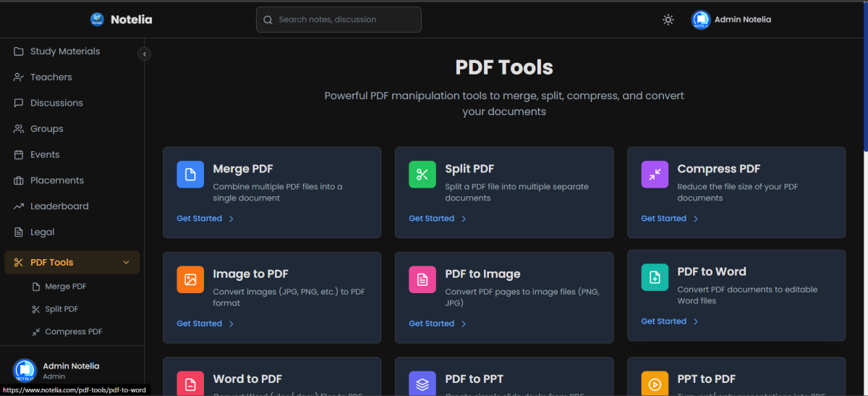Select Split PDF in the sidebar submenu

coord(61,309)
